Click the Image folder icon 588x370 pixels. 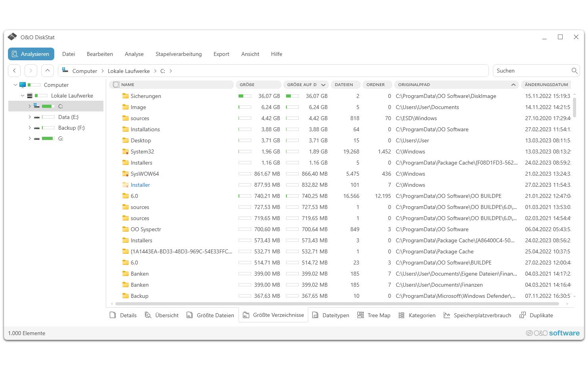[x=126, y=107]
